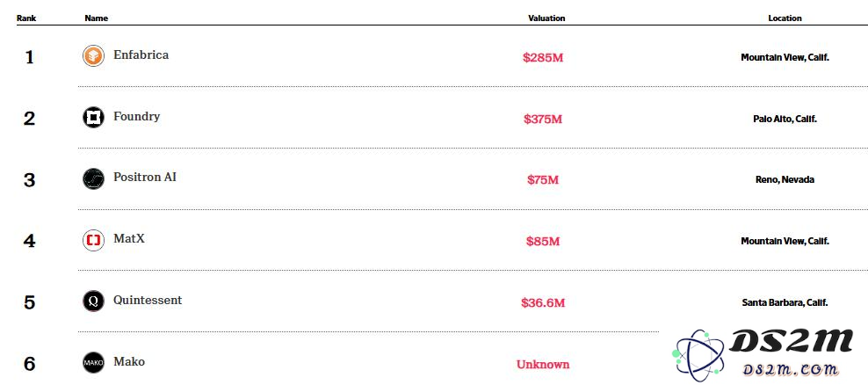Click the Location column header

tap(785, 18)
